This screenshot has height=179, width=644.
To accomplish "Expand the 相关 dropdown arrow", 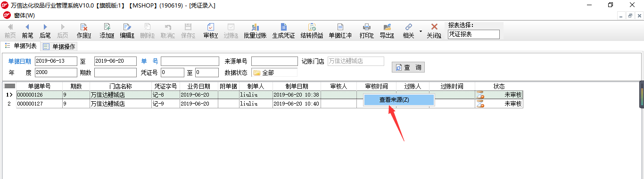I will 421,31.
